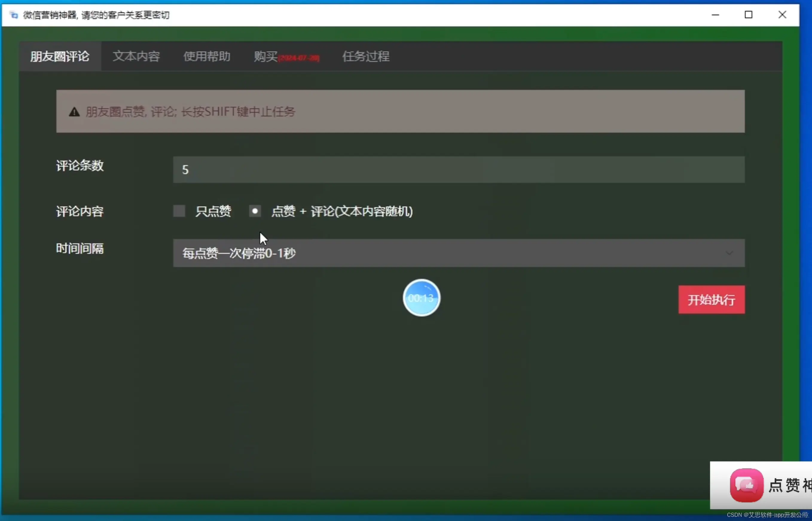Screen dimensions: 812x521
Task: Open the 文本内容 tab
Action: coord(136,56)
